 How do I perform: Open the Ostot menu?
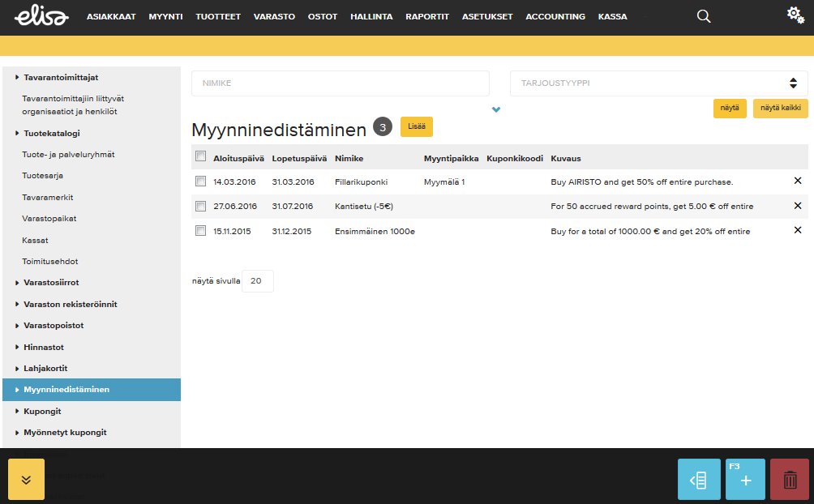(323, 16)
